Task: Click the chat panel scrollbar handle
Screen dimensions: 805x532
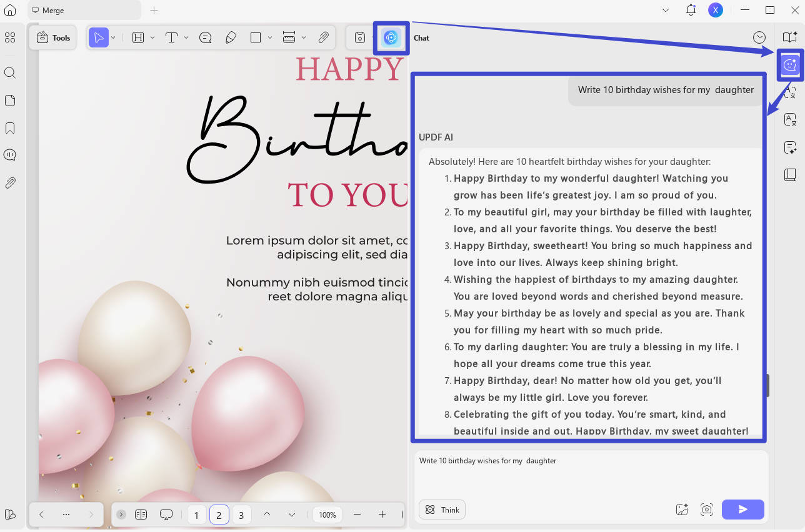Action: click(767, 385)
